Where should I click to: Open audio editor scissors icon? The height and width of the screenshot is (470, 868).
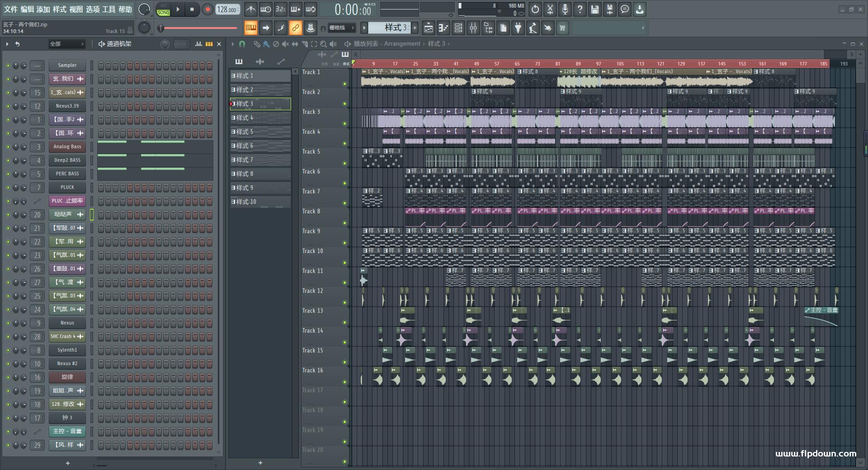click(x=550, y=9)
